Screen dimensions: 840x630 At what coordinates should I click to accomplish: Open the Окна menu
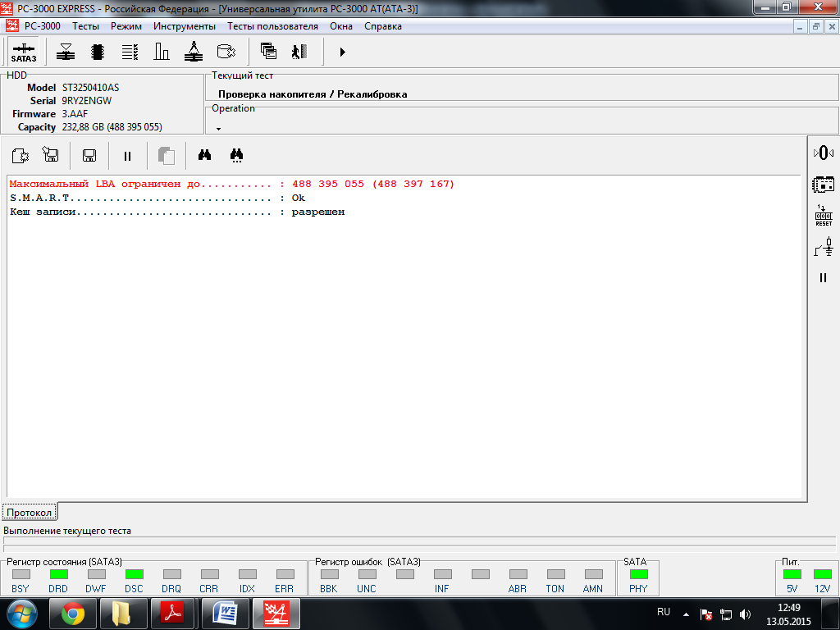(x=341, y=26)
